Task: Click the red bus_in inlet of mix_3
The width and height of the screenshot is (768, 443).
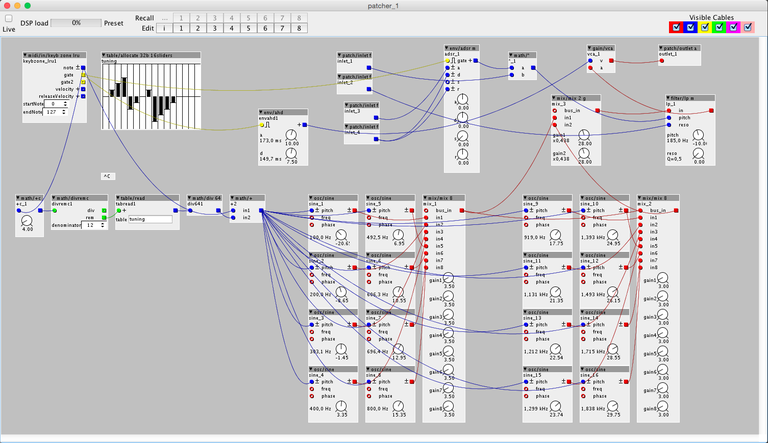Action: [x=555, y=111]
